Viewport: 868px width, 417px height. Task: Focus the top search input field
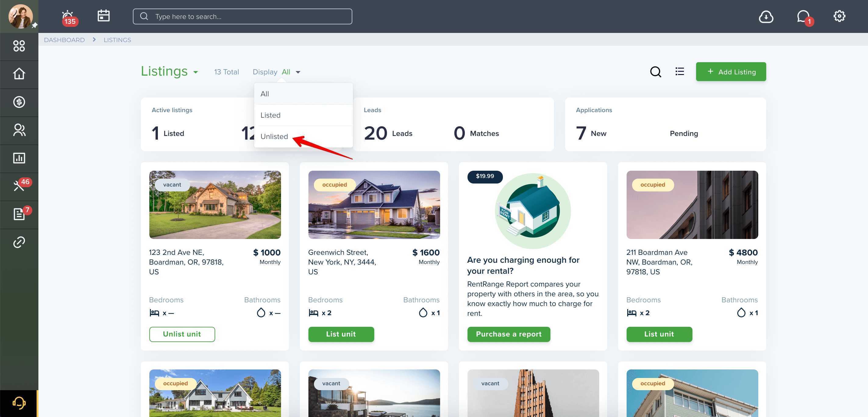point(243,16)
